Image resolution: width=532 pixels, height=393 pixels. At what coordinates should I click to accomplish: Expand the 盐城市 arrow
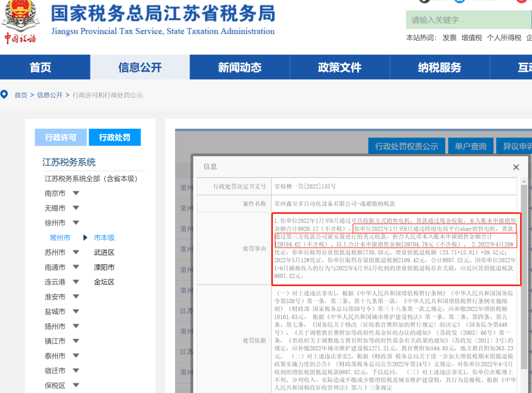76,311
